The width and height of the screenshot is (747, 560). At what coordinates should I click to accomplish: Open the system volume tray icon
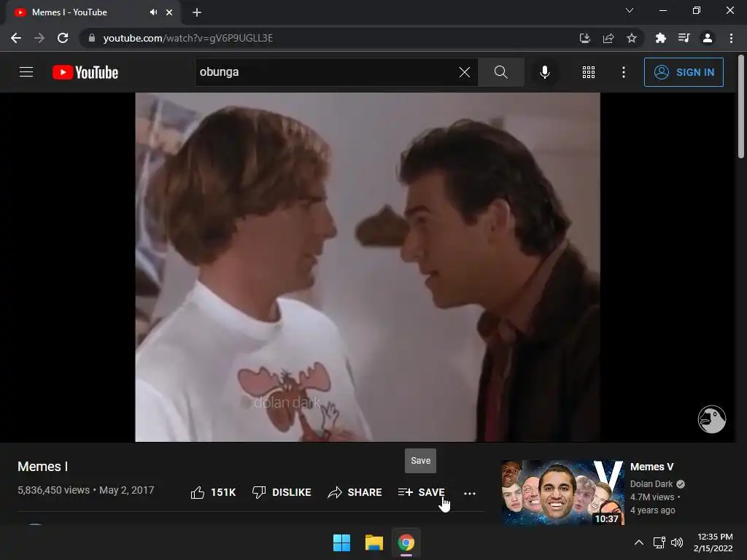tap(676, 542)
